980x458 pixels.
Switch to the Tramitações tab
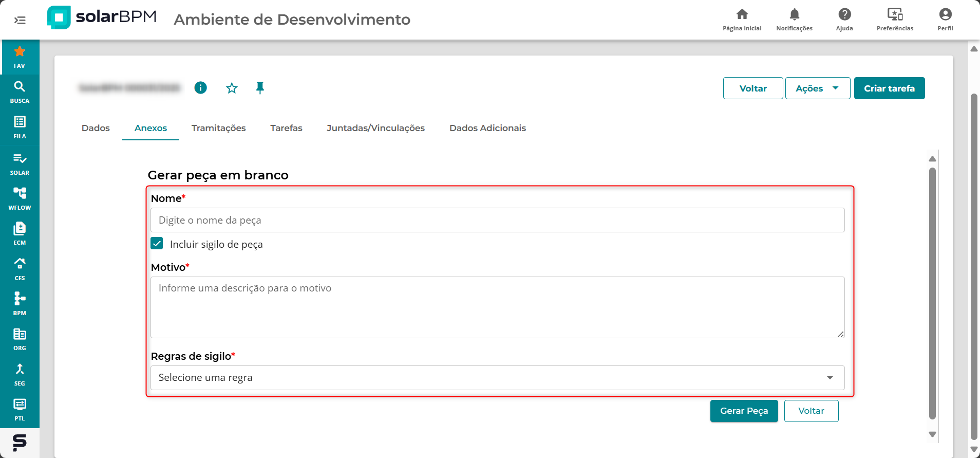point(218,128)
